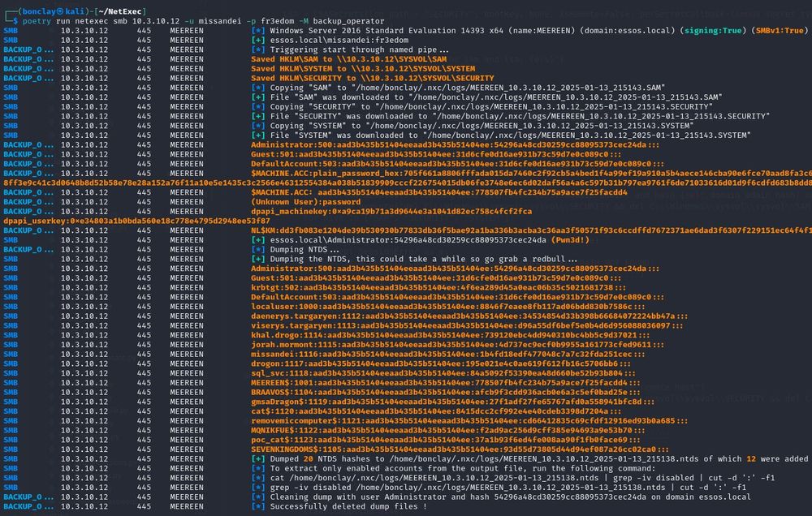This screenshot has height=516, width=812.
Task: Click the 'viserys.targaryen:1113' hash line
Action: 467,325
